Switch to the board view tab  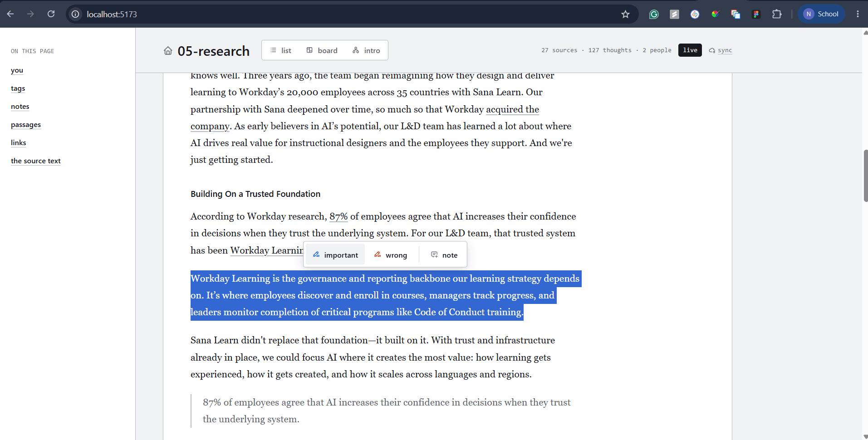pyautogui.click(x=322, y=50)
